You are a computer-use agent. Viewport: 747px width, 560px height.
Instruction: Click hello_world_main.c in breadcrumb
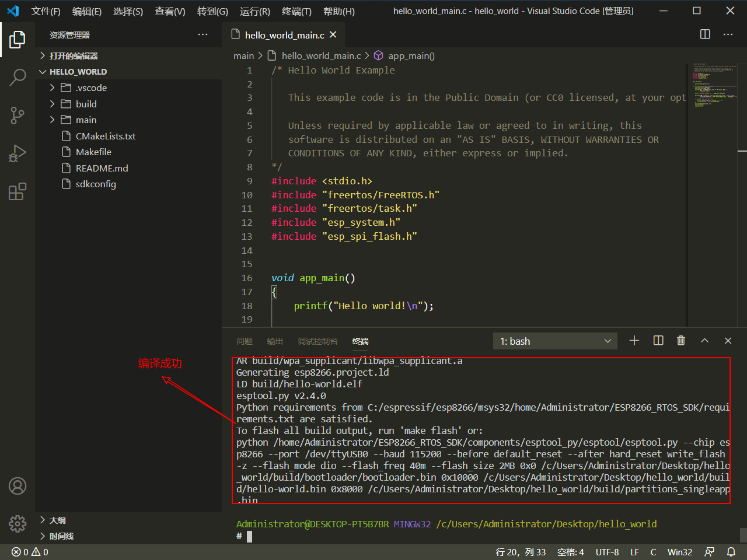321,55
